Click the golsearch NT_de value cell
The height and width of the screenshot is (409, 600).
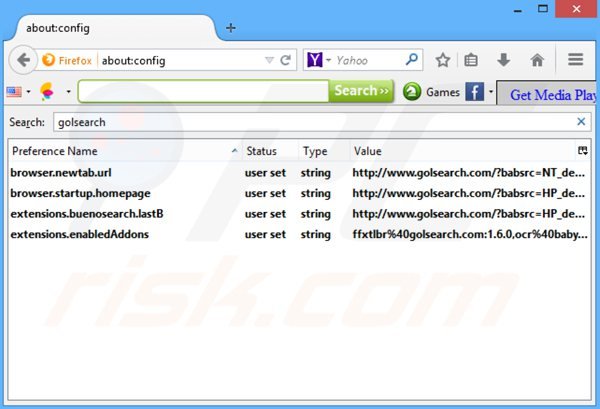pos(469,173)
